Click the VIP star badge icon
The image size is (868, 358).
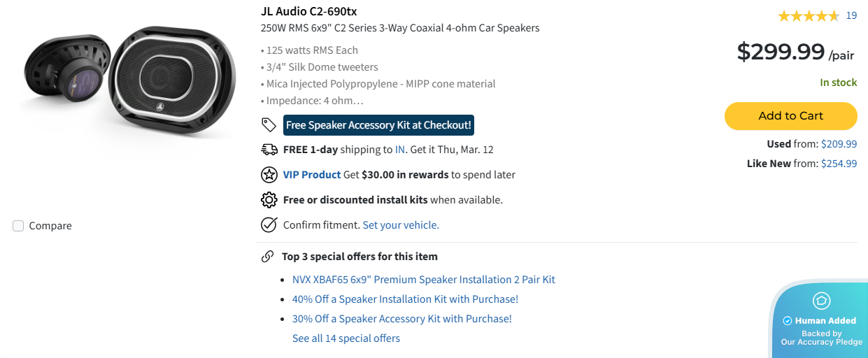[269, 175]
